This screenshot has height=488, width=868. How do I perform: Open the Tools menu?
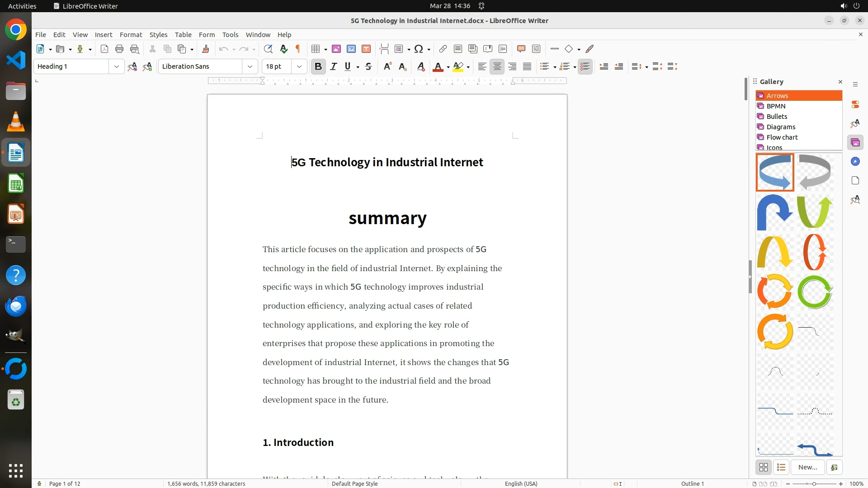(x=230, y=35)
